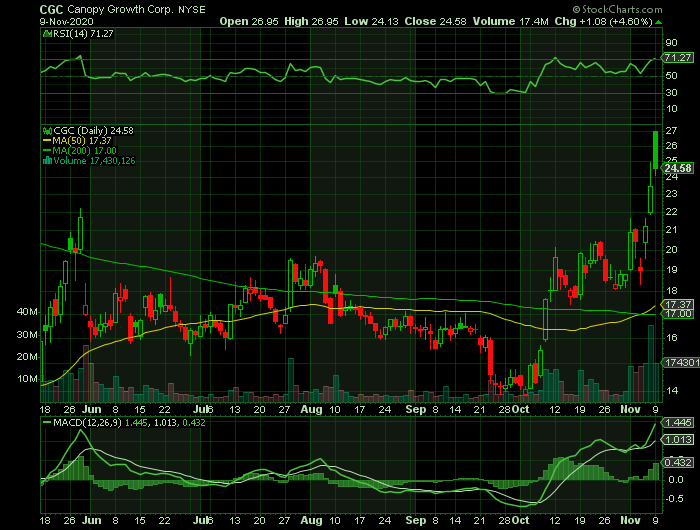Image resolution: width=700 pixels, height=530 pixels.
Task: Click the Volume legend bar icon
Action: (x=45, y=161)
